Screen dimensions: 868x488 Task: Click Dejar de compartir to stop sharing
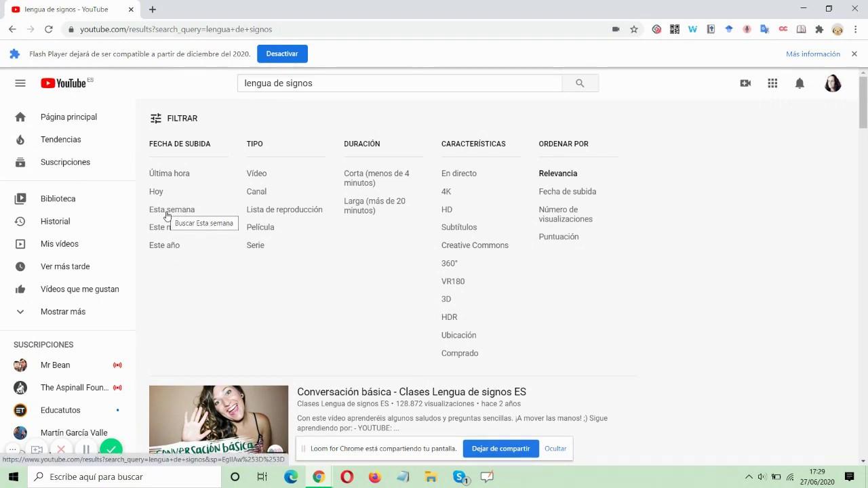(x=500, y=448)
